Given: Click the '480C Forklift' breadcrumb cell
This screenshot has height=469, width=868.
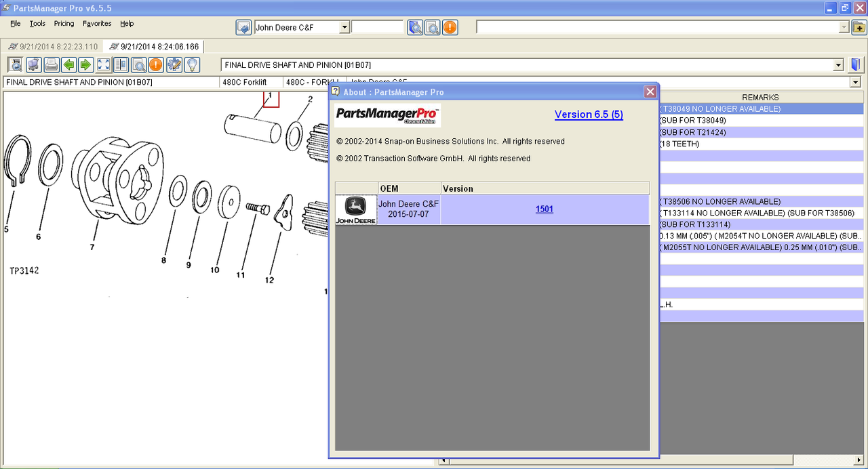Looking at the screenshot, I should 250,82.
